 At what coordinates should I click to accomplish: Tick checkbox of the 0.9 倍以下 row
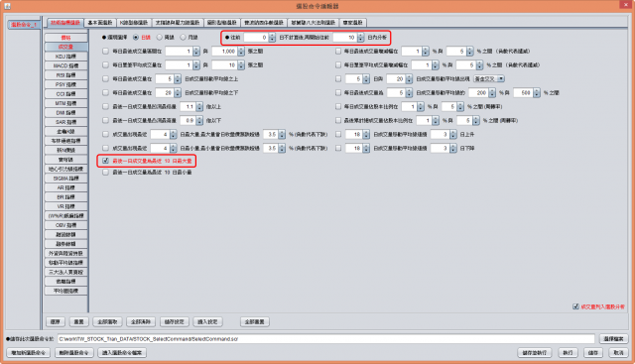pyautogui.click(x=106, y=121)
